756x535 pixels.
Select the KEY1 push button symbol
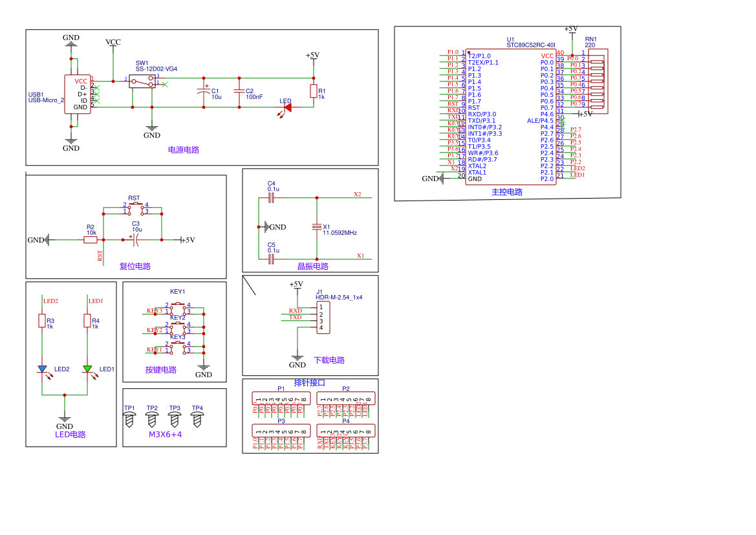(x=178, y=307)
